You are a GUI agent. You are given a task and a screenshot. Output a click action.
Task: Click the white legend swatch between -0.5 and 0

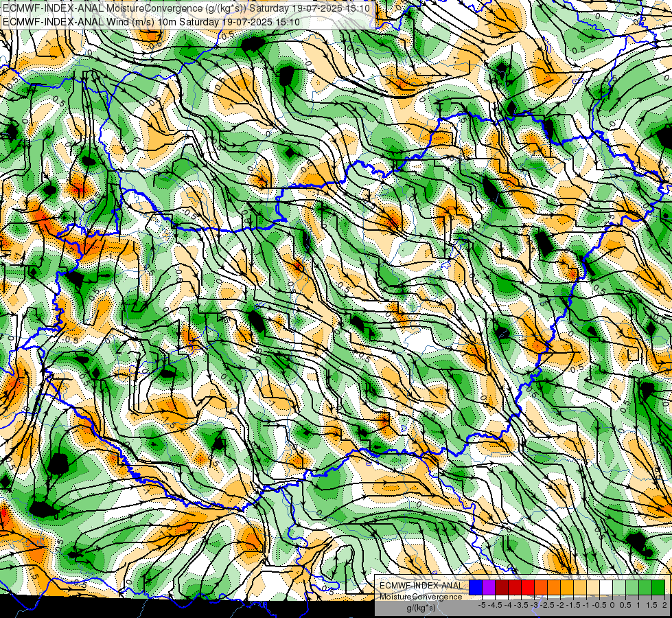606,588
